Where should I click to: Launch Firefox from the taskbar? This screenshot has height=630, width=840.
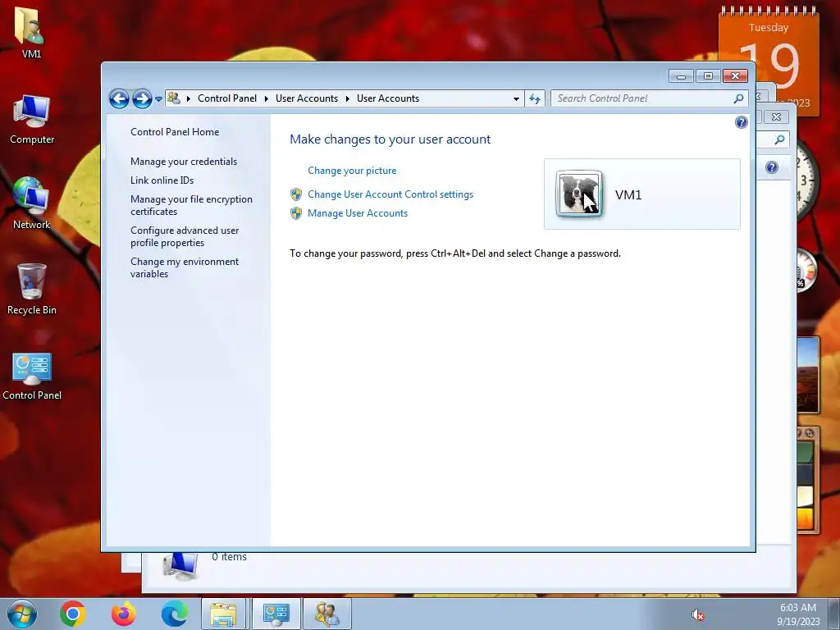(124, 614)
